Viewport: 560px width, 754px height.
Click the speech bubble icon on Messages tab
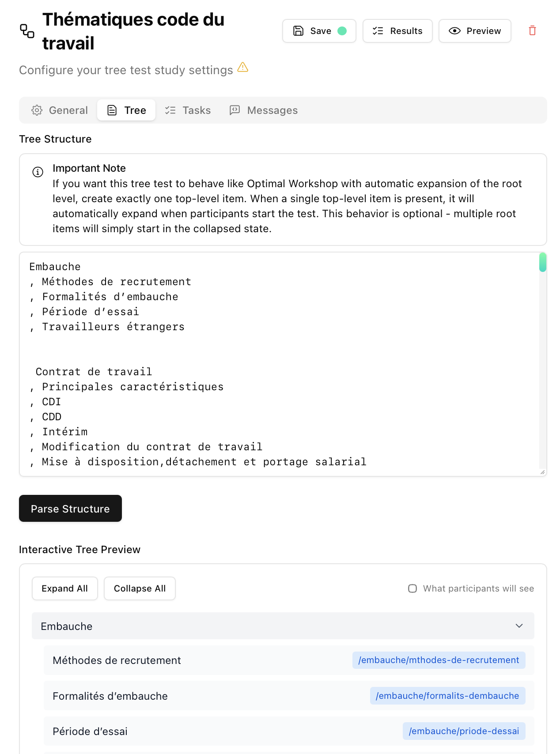coord(235,110)
